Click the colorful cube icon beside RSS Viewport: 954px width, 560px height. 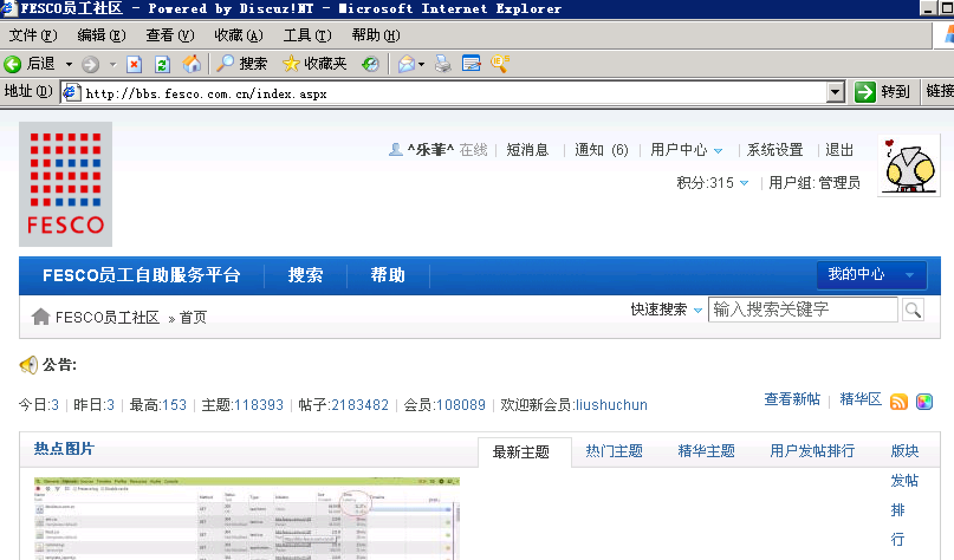[x=924, y=402]
